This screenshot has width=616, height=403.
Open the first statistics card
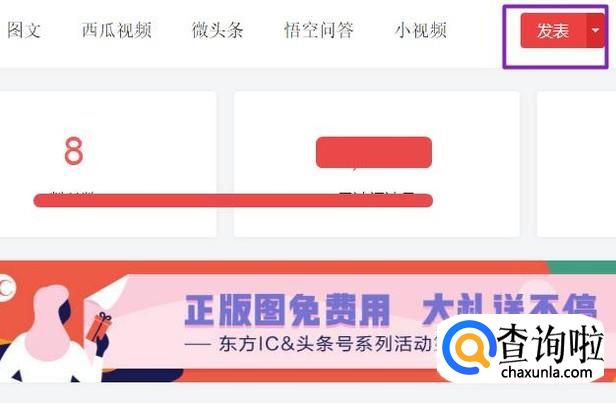pos(107,164)
